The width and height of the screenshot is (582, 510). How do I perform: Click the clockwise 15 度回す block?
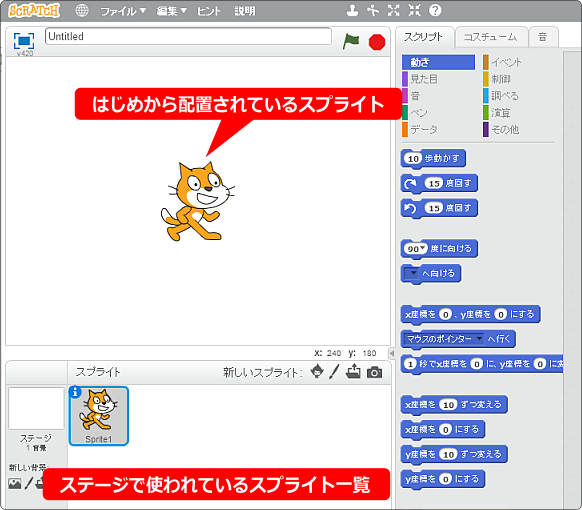[439, 184]
